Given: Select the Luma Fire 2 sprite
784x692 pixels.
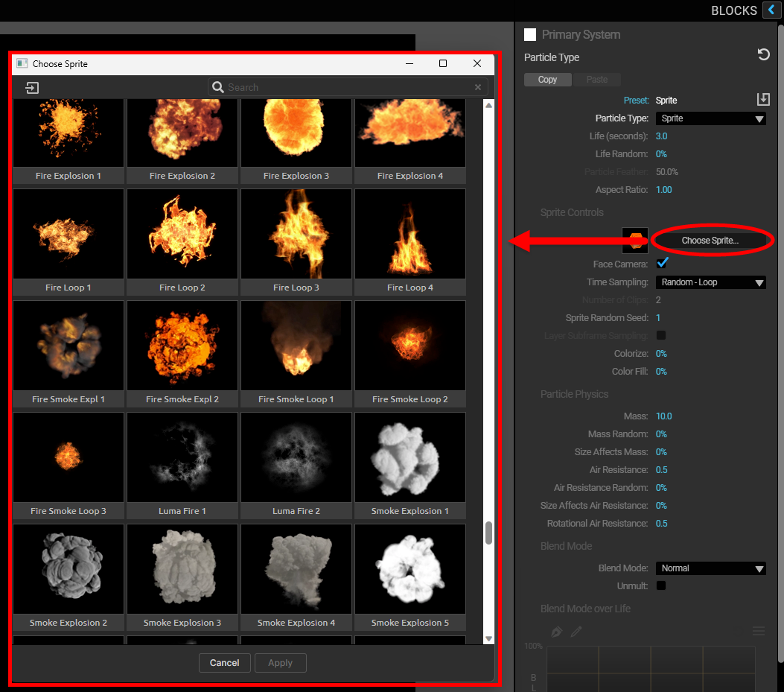Looking at the screenshot, I should 296,466.
